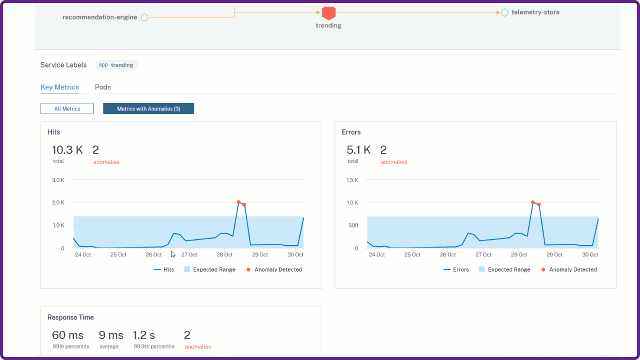The height and width of the screenshot is (360, 640).
Task: Click the 10.3 K total hits value
Action: click(x=67, y=150)
